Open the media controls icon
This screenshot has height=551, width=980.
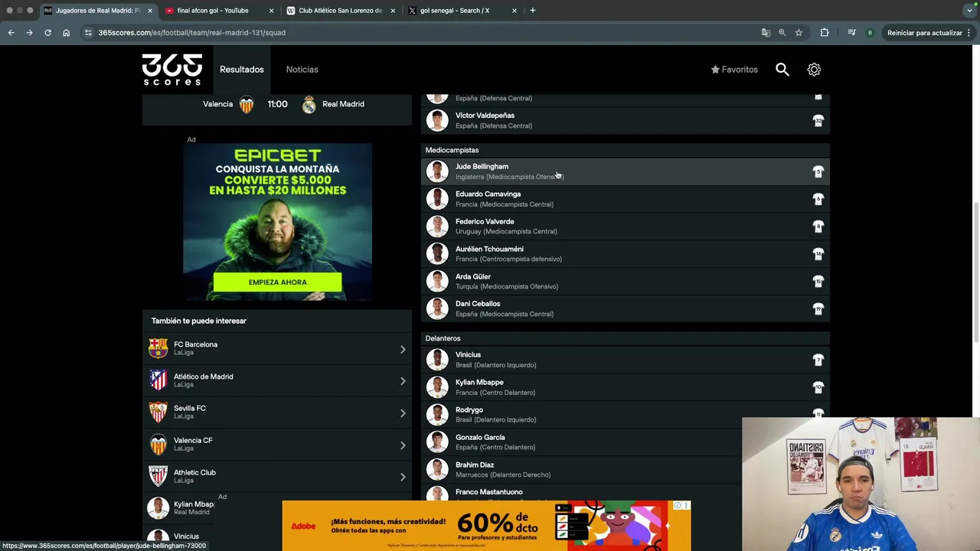(x=851, y=33)
